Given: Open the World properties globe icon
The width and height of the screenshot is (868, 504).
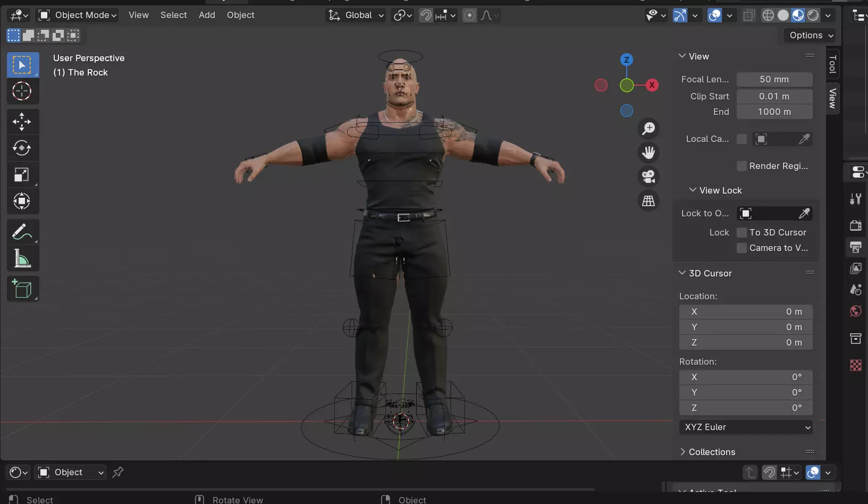Looking at the screenshot, I should pos(856,311).
